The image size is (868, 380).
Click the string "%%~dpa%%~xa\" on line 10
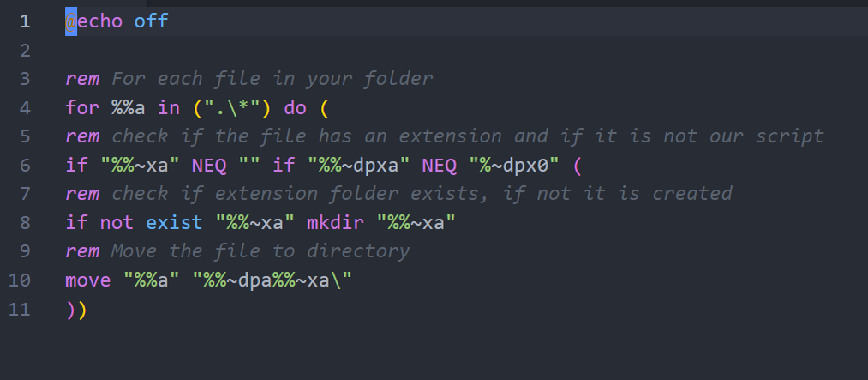tap(272, 280)
